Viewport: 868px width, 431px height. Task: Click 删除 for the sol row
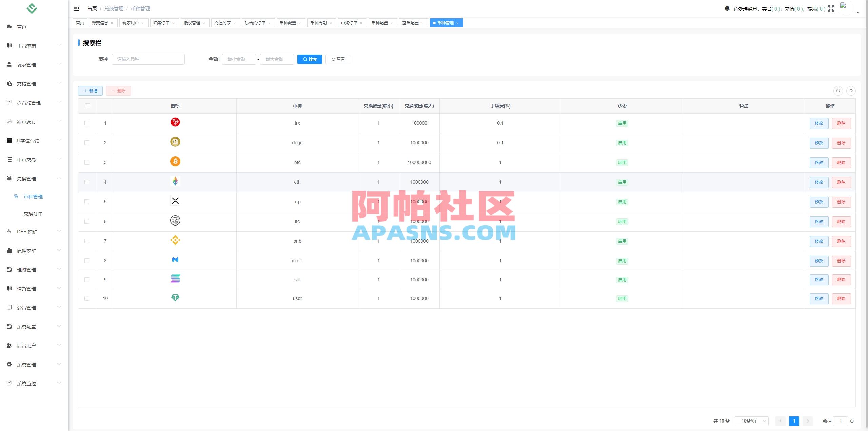tap(841, 280)
